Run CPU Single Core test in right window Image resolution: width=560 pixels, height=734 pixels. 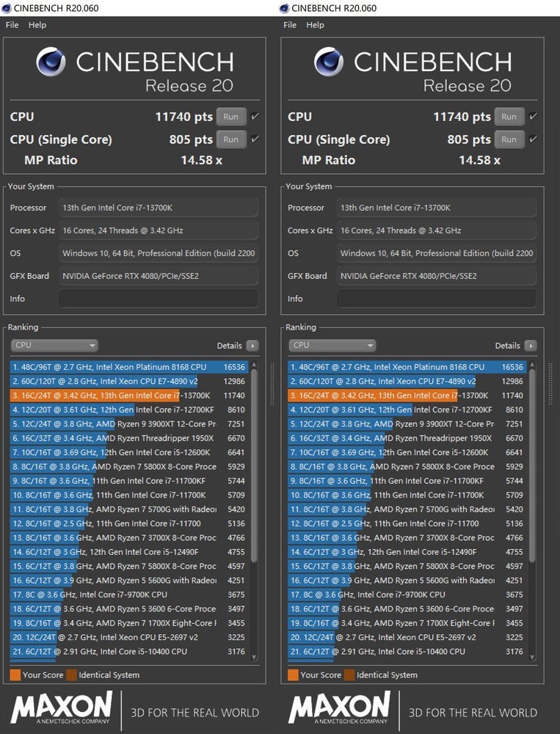tap(509, 139)
